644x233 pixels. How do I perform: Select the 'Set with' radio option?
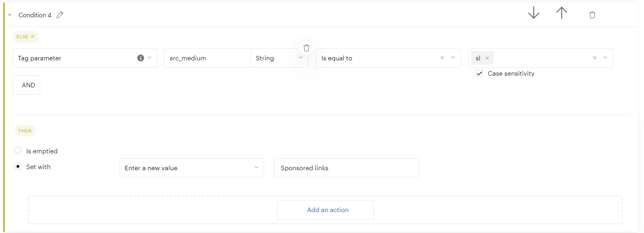[x=18, y=166]
